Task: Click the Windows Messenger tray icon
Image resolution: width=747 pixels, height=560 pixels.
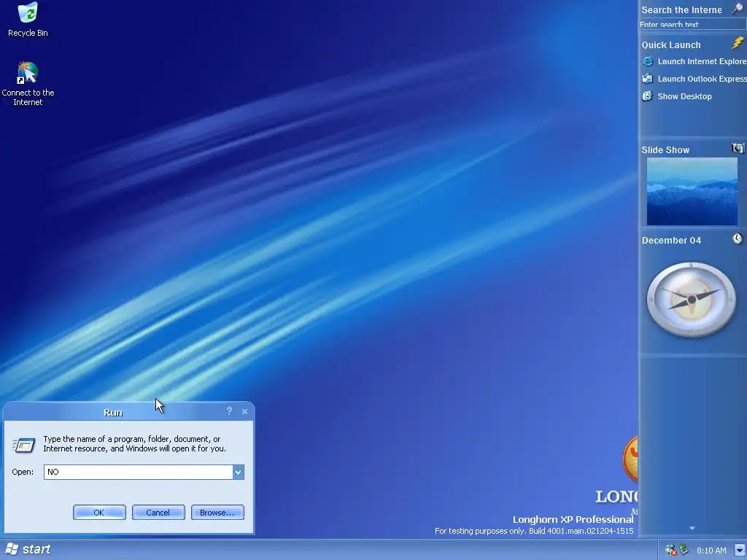Action: click(671, 550)
